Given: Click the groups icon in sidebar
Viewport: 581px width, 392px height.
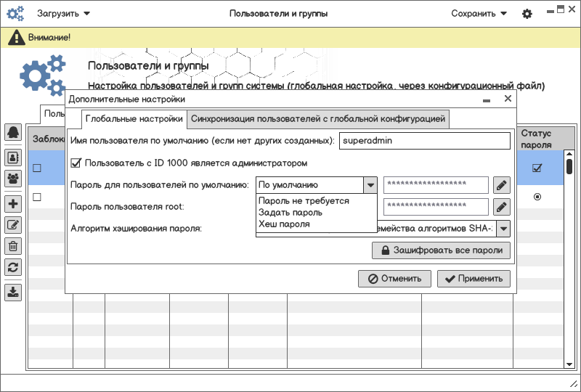Looking at the screenshot, I should click(x=13, y=177).
